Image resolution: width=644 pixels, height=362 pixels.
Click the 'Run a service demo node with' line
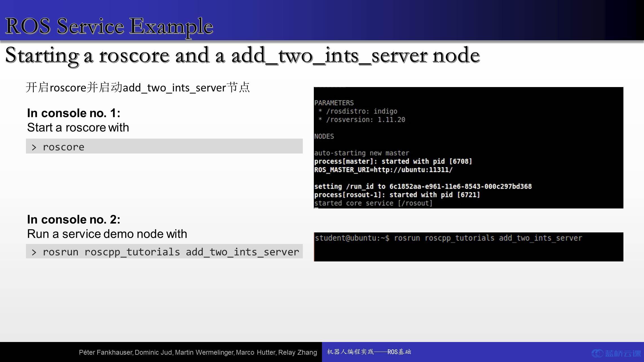tap(107, 234)
